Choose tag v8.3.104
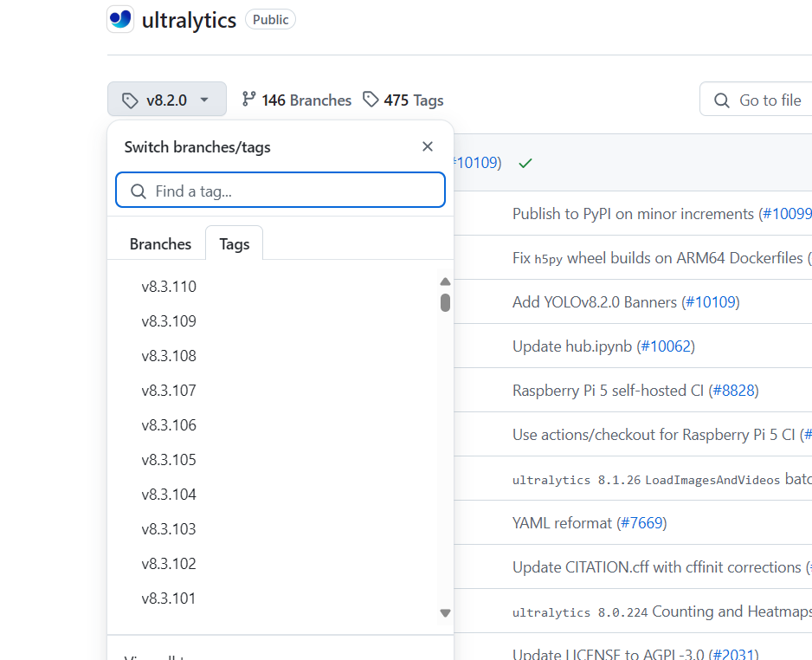Image resolution: width=812 pixels, height=660 pixels. tap(169, 495)
